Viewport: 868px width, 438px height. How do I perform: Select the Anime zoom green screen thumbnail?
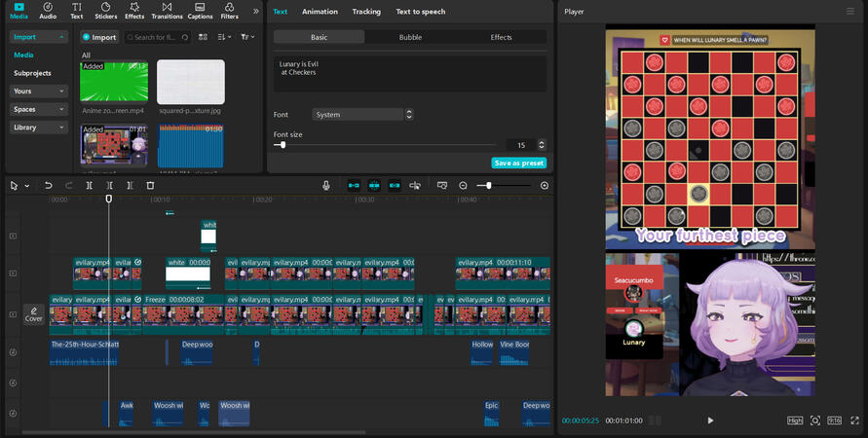click(114, 82)
